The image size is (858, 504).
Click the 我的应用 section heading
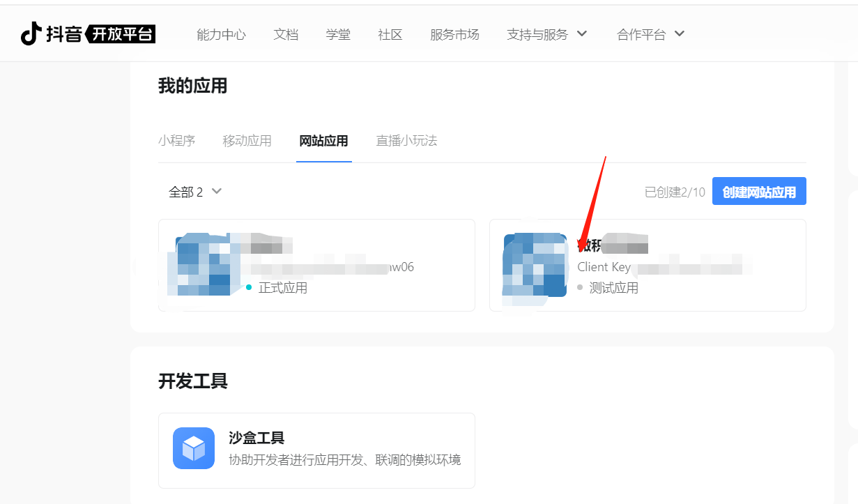tap(193, 86)
